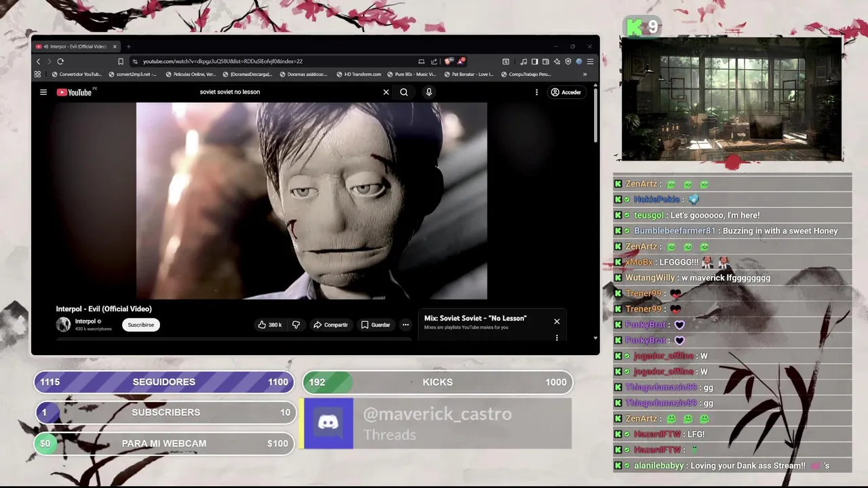Open the CompuTrabajo Peru bookmark
The height and width of the screenshot is (488, 868).
[525, 75]
